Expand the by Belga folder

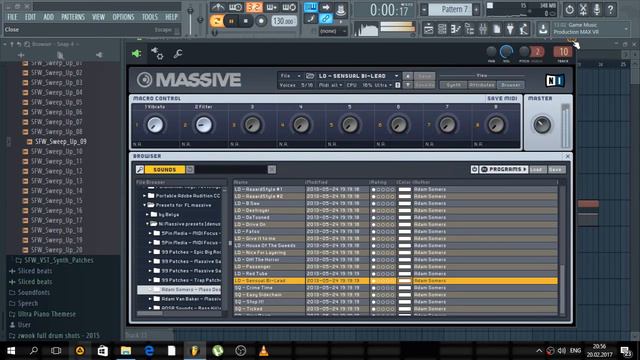click(x=147, y=214)
